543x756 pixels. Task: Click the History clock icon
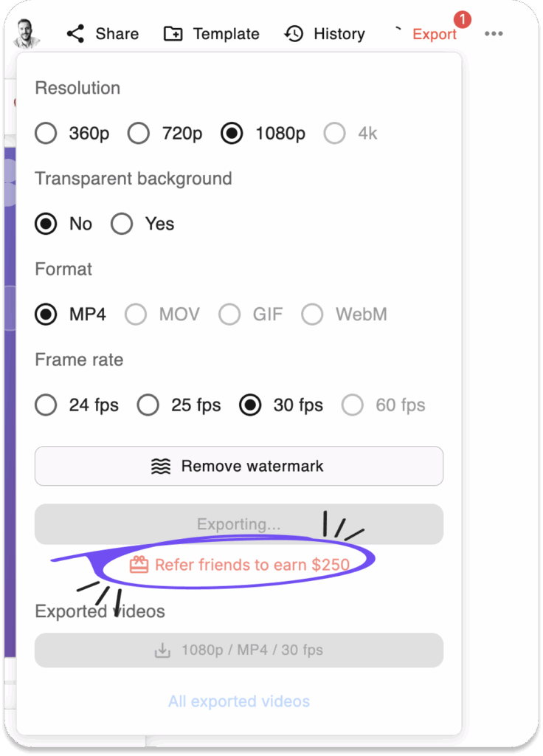pyautogui.click(x=294, y=34)
